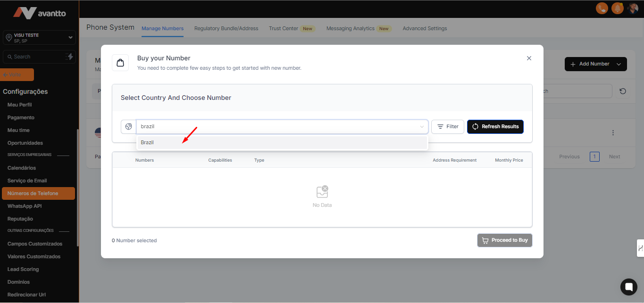The image size is (644, 303).
Task: Open the Filter button
Action: [447, 127]
